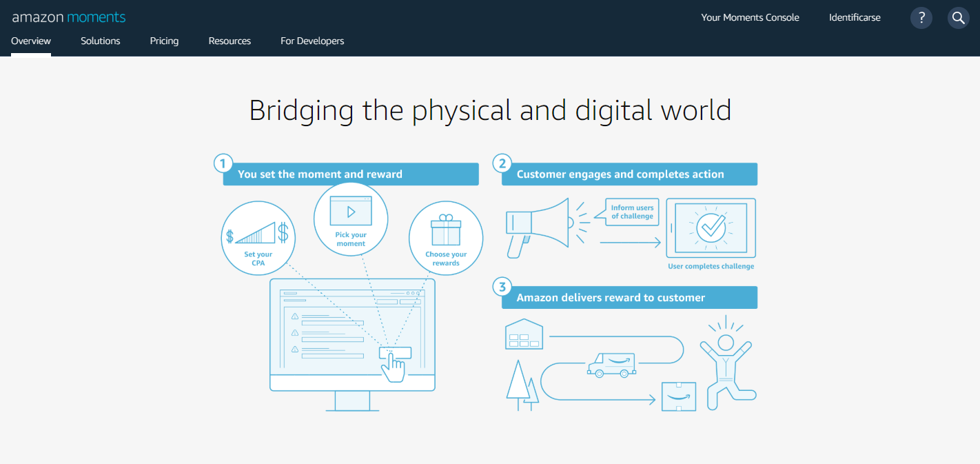Image resolution: width=980 pixels, height=464 pixels.
Task: Open the search magnifier in header
Action: [x=959, y=18]
